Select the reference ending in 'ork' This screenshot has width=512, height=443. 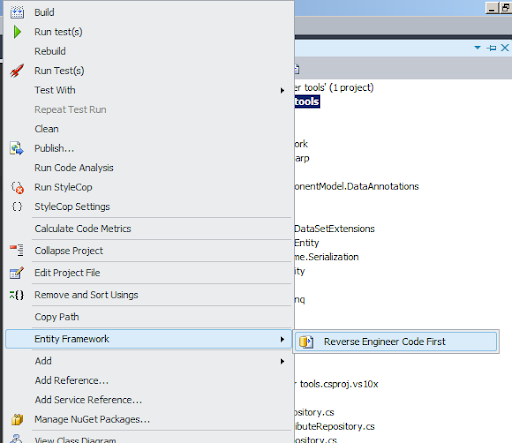(301, 144)
